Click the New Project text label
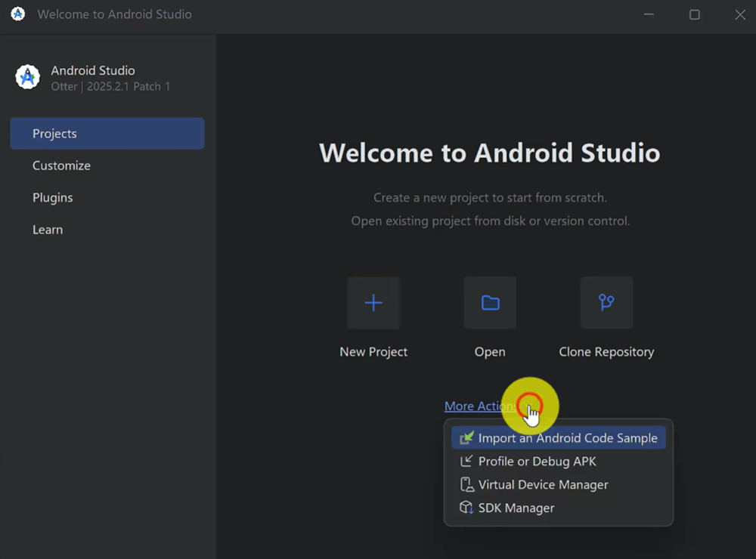Image resolution: width=756 pixels, height=559 pixels. click(x=373, y=352)
